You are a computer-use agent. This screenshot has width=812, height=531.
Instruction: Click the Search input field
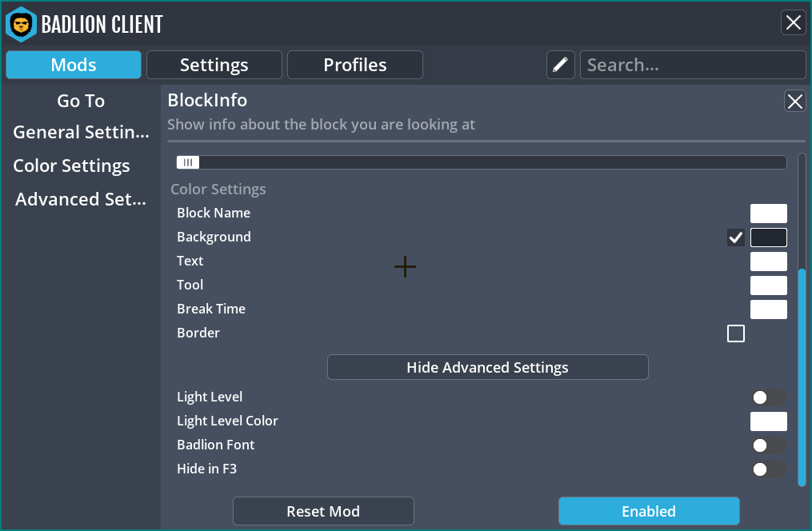(693, 65)
